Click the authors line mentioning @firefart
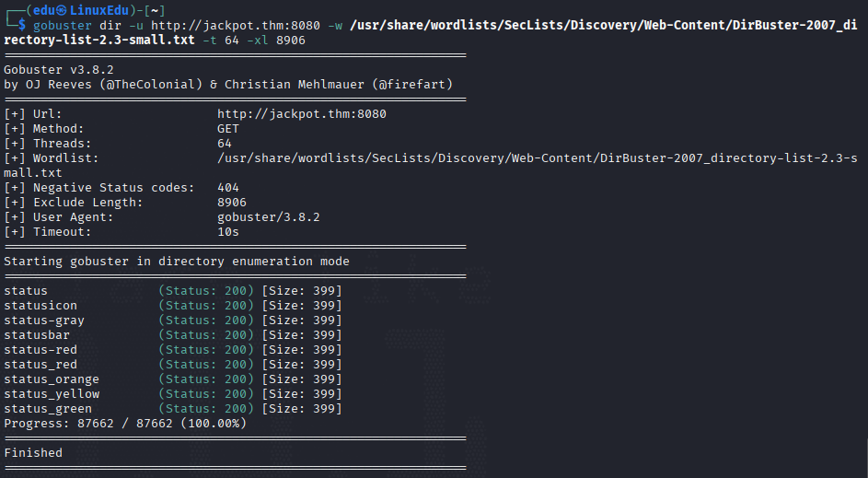The width and height of the screenshot is (868, 478). coord(228,84)
